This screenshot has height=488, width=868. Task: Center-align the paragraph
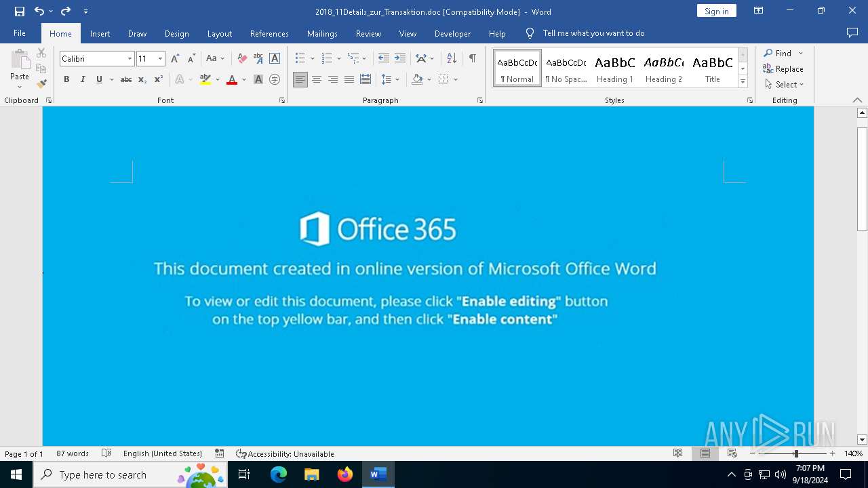point(317,79)
